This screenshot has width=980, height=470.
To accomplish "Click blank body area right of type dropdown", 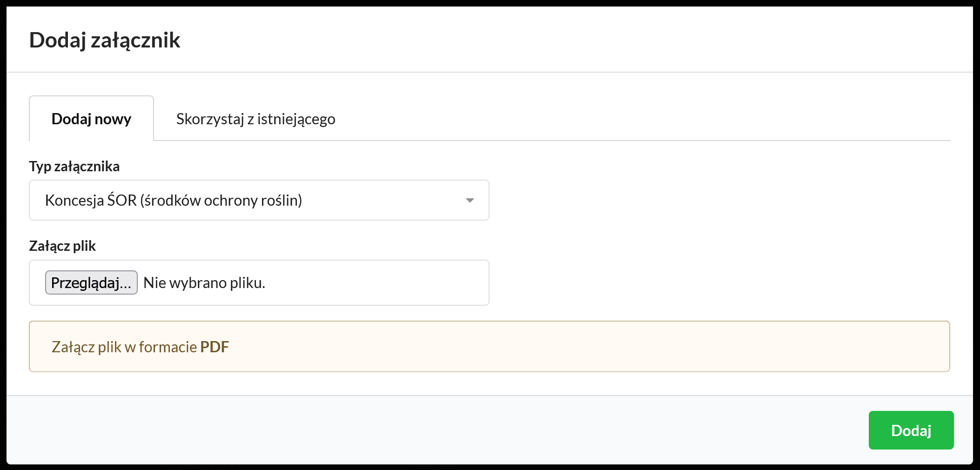I will click(x=698, y=200).
